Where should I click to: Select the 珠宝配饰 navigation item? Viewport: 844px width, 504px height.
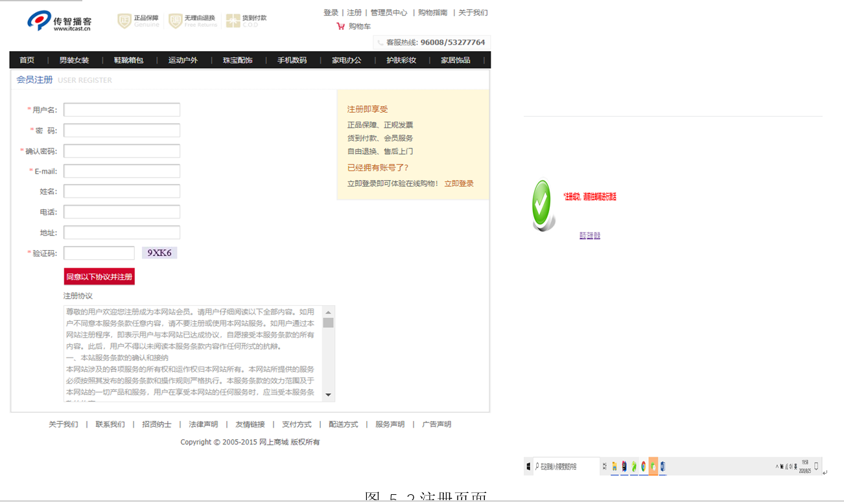[237, 60]
